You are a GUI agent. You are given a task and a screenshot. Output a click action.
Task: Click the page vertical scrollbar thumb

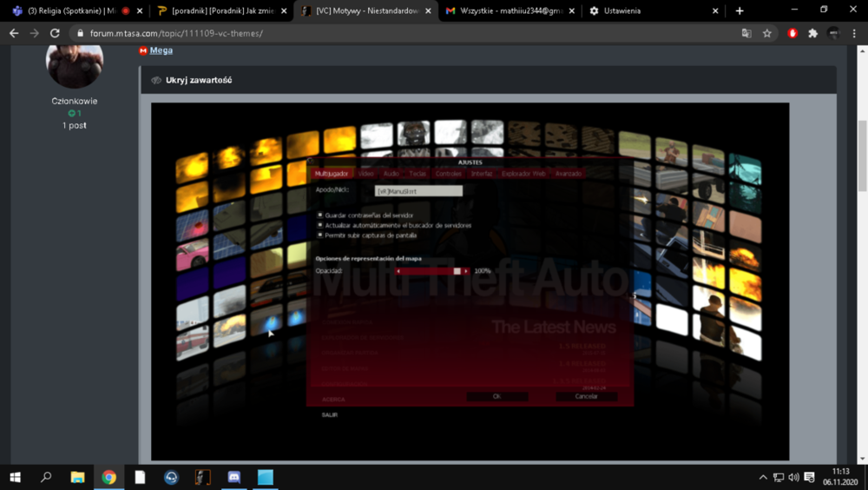pos(862,156)
